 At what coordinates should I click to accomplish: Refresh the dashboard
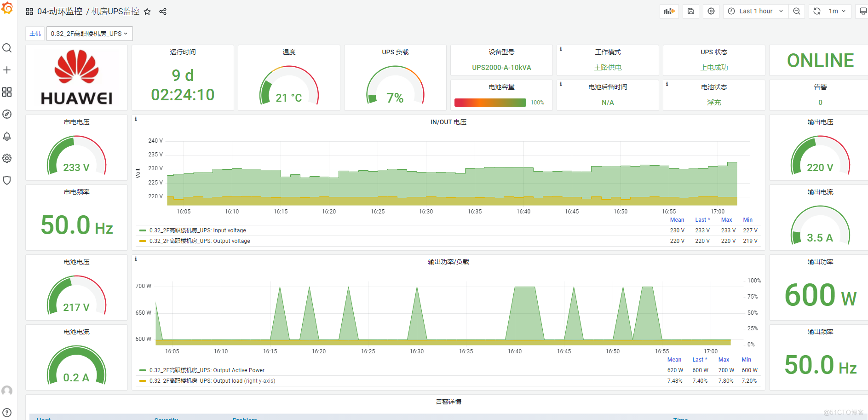click(817, 12)
